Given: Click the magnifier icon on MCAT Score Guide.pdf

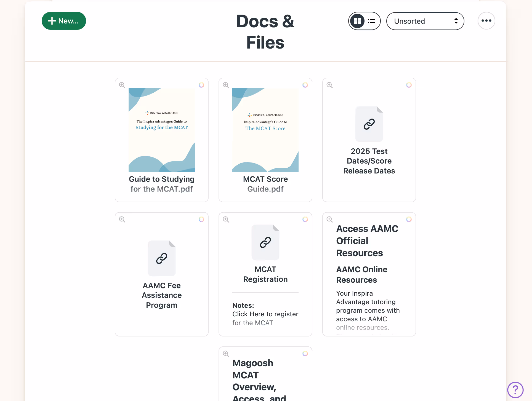Looking at the screenshot, I should click(x=226, y=85).
